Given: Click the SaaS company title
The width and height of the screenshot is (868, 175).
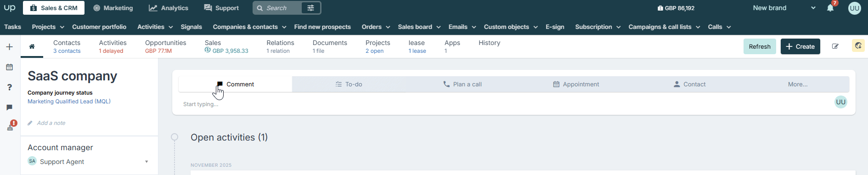Looking at the screenshot, I should tap(72, 76).
